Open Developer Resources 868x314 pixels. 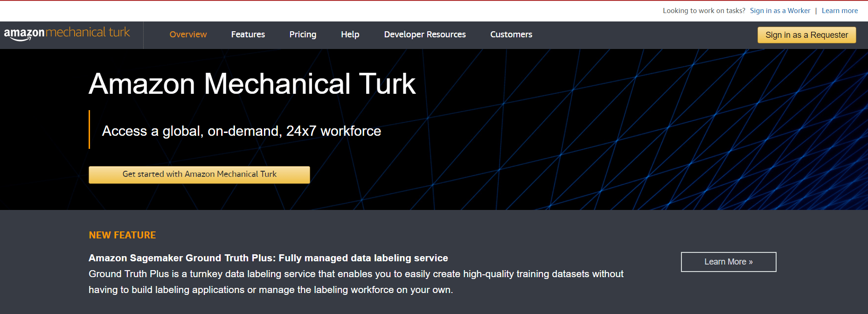425,35
